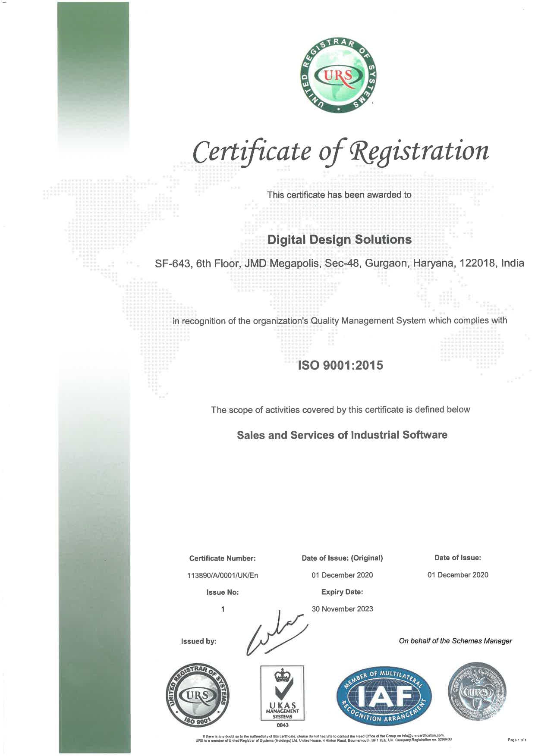Click the URS company registration footer line
The image size is (535, 756).
(x=323, y=740)
